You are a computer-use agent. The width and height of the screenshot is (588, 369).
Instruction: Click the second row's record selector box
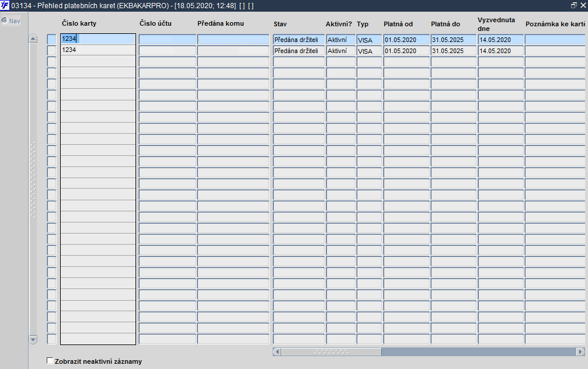pyautogui.click(x=51, y=51)
